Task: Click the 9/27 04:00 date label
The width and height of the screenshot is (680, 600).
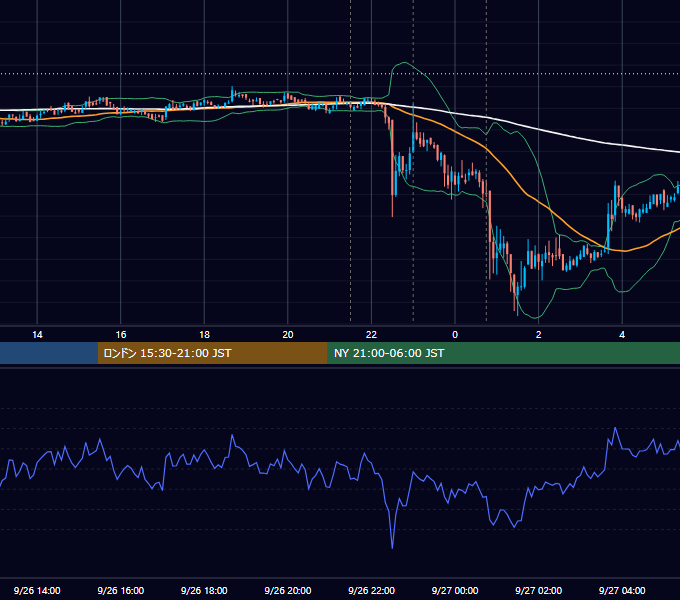Action: coord(622,590)
